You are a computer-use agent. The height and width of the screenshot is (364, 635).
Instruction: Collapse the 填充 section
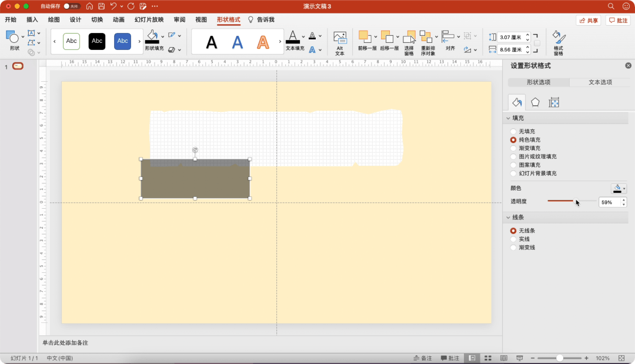[x=508, y=118]
